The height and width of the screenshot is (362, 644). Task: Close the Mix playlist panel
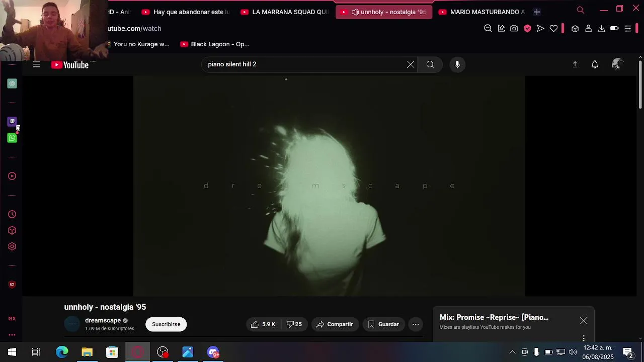(x=584, y=321)
